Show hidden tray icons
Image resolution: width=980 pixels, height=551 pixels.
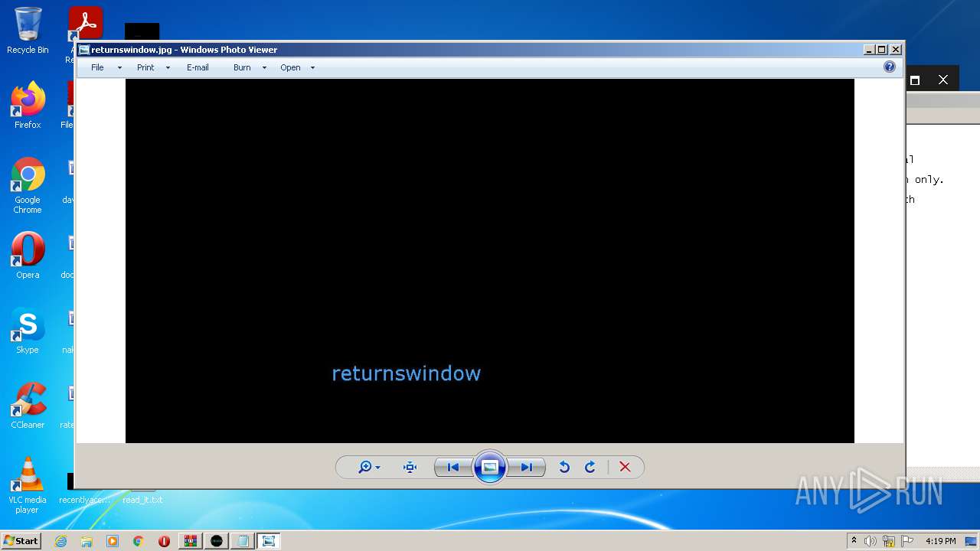click(x=854, y=541)
